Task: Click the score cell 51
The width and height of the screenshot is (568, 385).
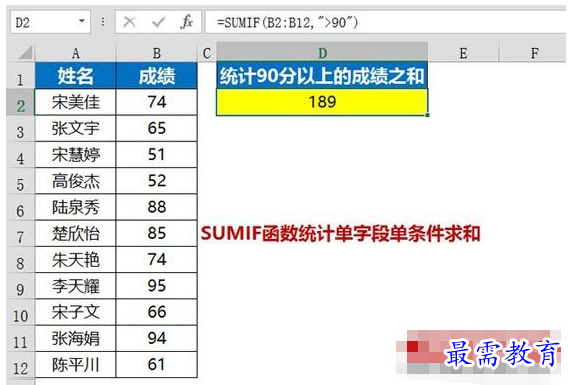Action: [x=156, y=155]
